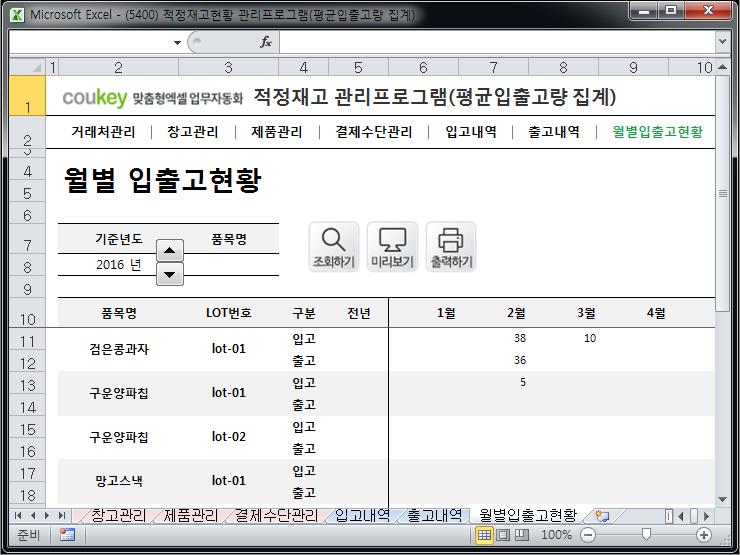The height and width of the screenshot is (555, 740).
Task: Click value 5 for 구운양파칩 입고
Action: pos(522,382)
